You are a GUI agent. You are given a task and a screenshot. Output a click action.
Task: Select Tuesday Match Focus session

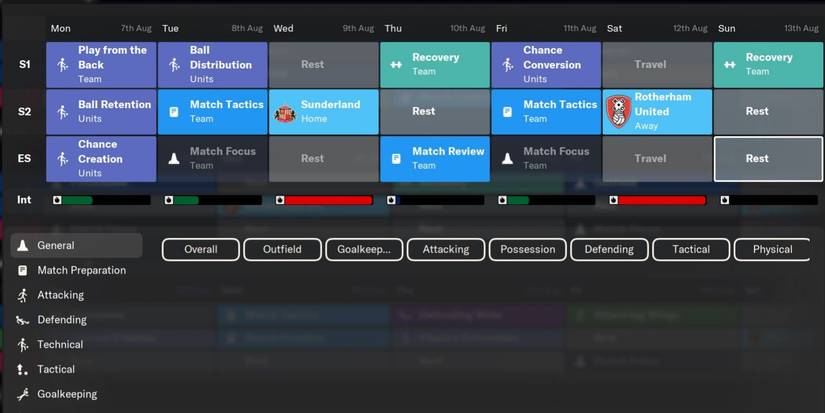[213, 159]
